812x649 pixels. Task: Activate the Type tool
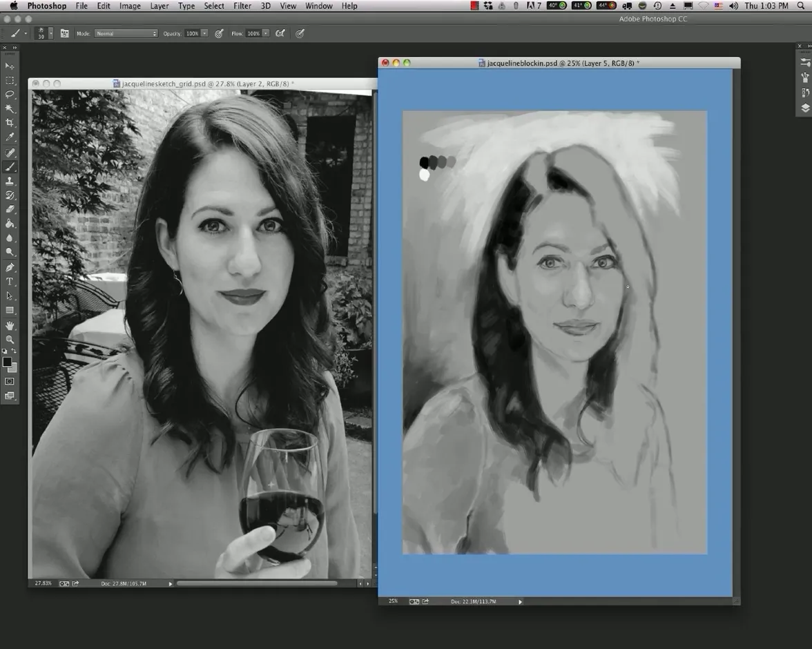10,282
